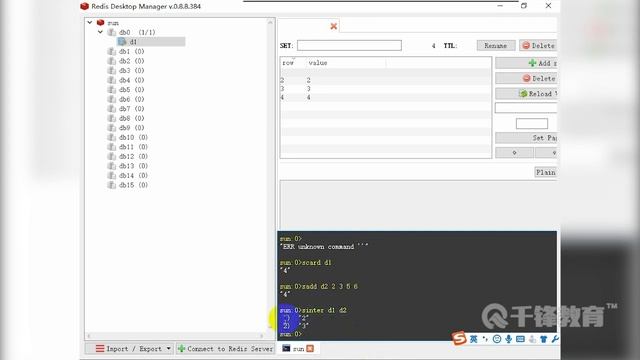Open the Import / Export dropdown arrow

[169, 349]
